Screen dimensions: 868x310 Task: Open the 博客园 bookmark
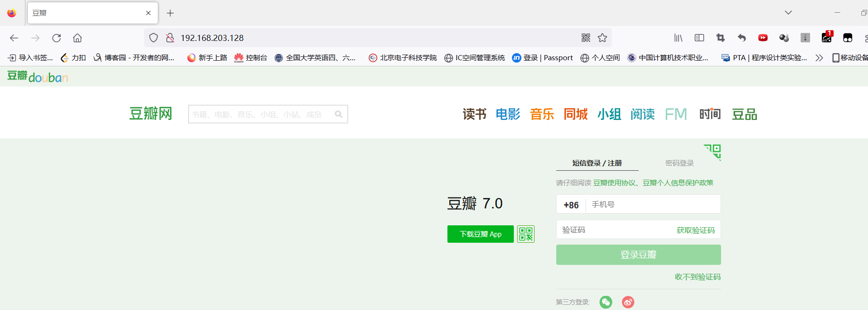coord(134,58)
